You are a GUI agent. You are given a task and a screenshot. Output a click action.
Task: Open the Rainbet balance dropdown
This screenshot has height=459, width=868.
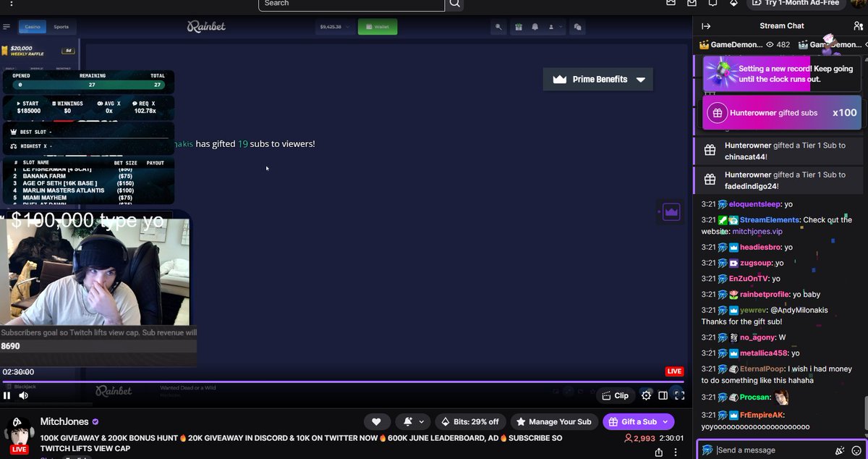pyautogui.click(x=335, y=27)
